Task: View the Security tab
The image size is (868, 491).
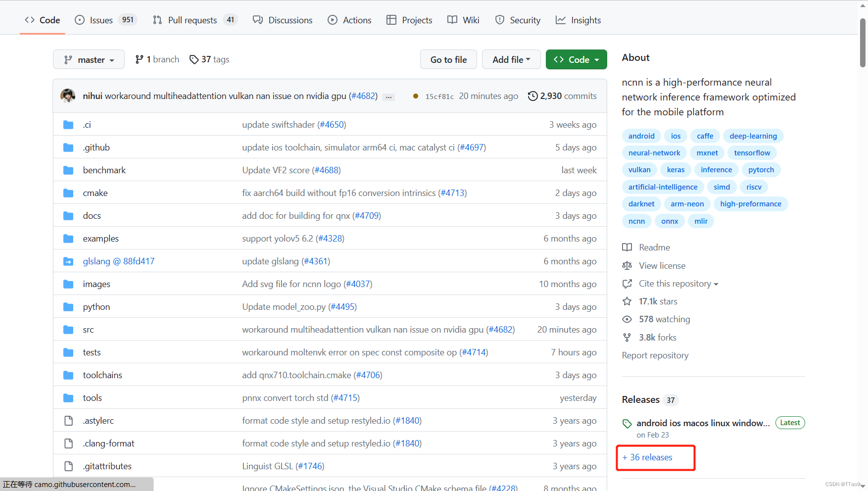Action: (x=518, y=20)
